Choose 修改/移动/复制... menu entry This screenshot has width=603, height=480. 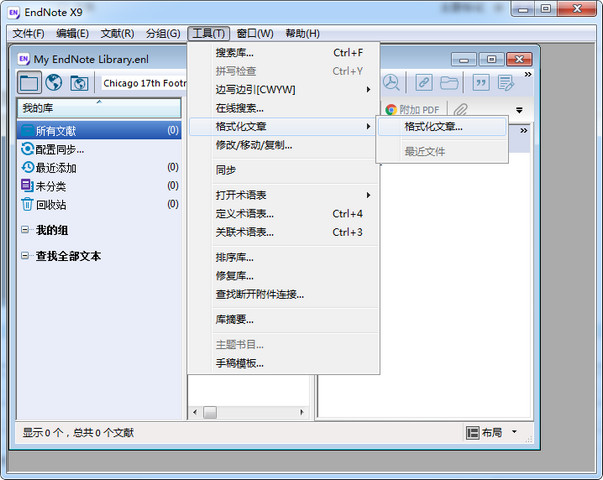[x=283, y=145]
